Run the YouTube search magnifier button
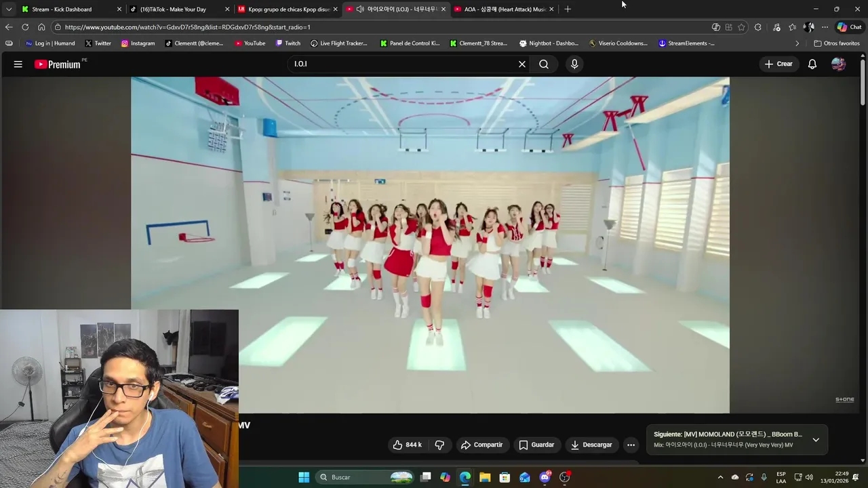Viewport: 868px width, 488px height. coord(544,64)
